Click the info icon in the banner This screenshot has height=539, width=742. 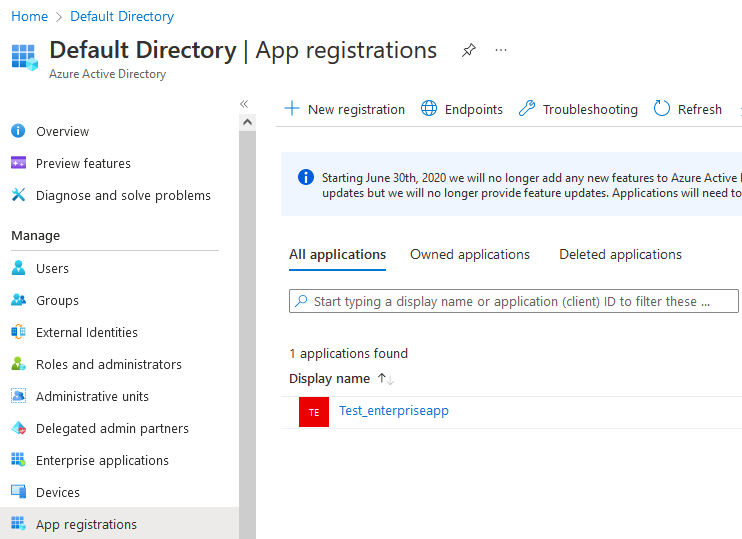[x=306, y=177]
